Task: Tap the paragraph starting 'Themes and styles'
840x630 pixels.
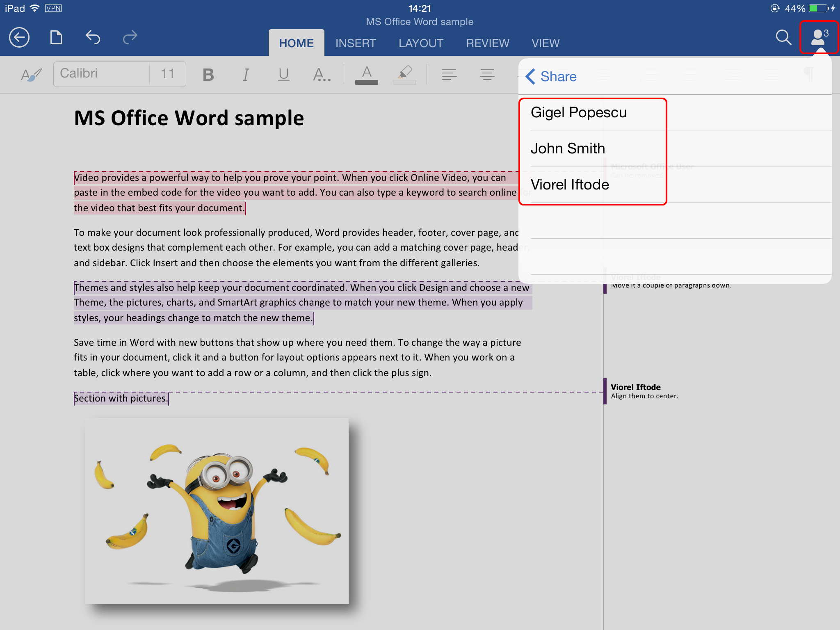Action: [303, 303]
